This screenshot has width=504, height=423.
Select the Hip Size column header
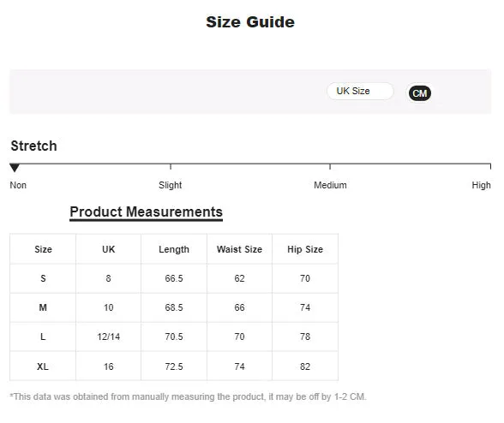tap(305, 249)
